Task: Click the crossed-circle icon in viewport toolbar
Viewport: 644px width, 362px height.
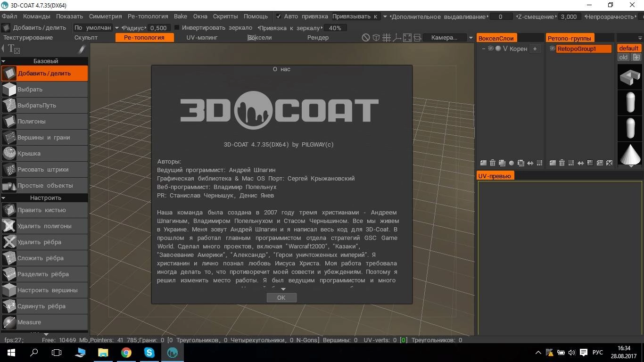Action: (x=365, y=38)
